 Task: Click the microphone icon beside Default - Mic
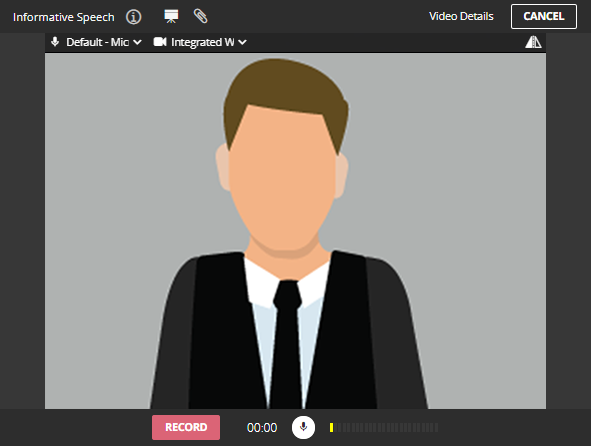pos(55,41)
